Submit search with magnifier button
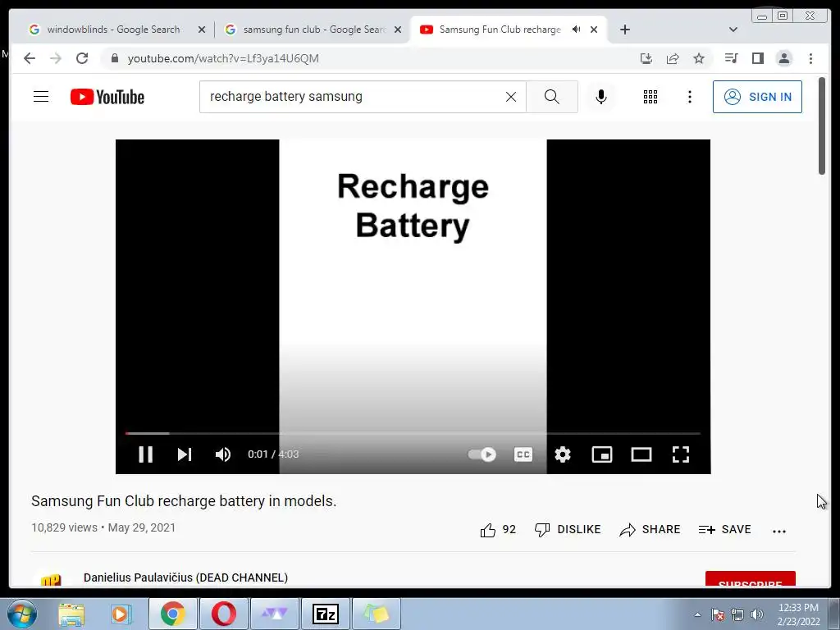 [x=552, y=97]
